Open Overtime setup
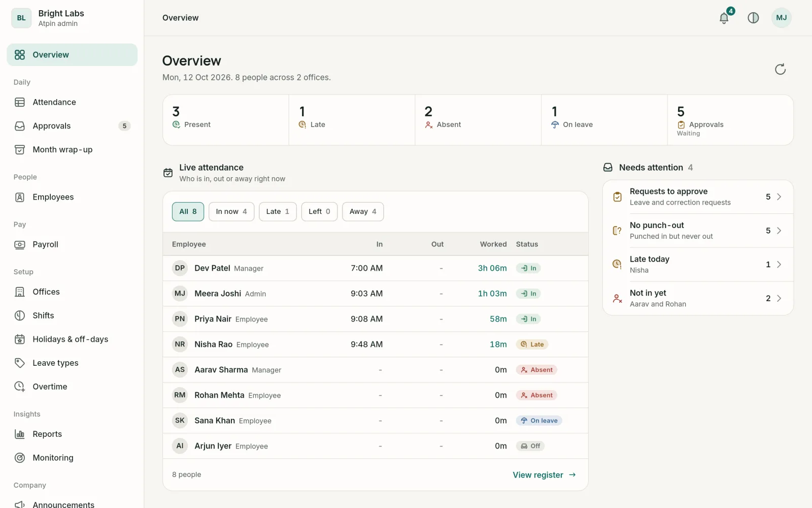 72,387
